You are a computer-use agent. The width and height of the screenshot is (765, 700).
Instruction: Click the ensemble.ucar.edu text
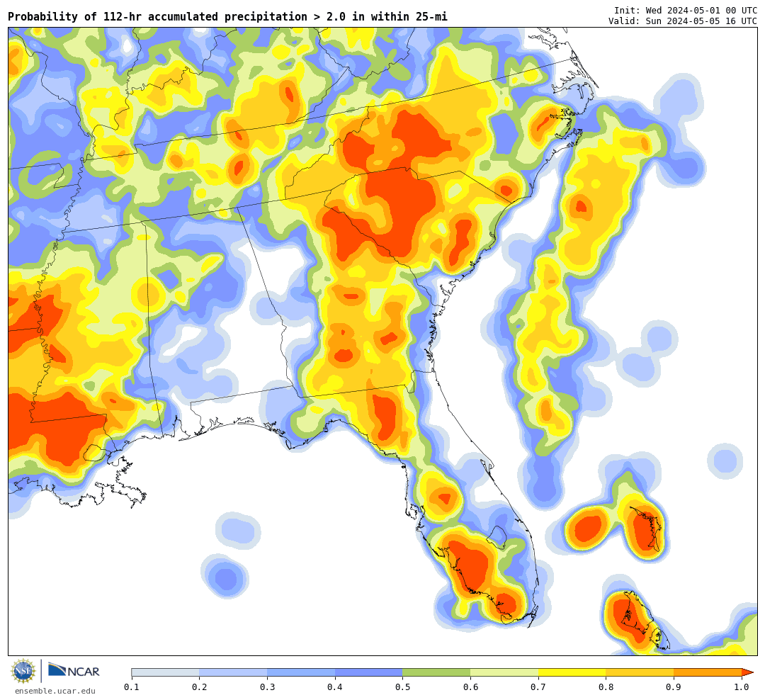(x=55, y=691)
